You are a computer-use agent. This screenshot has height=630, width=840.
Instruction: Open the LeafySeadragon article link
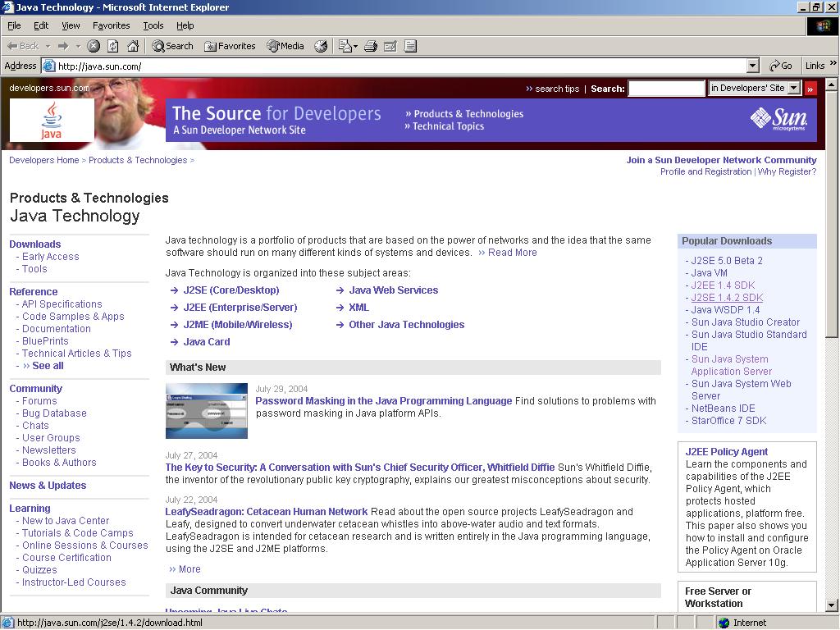267,512
